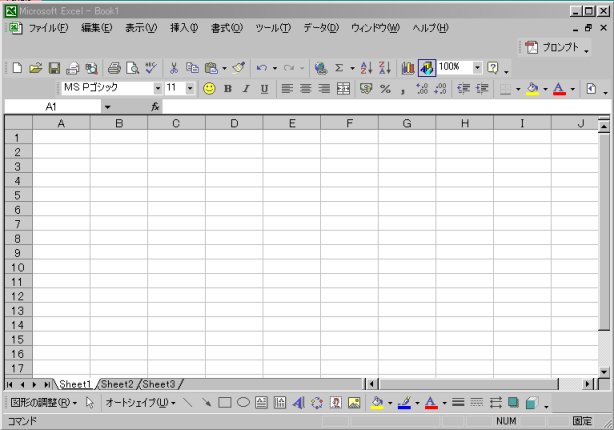This screenshot has width=614, height=430.
Task: Decrease the cell indent
Action: (463, 89)
